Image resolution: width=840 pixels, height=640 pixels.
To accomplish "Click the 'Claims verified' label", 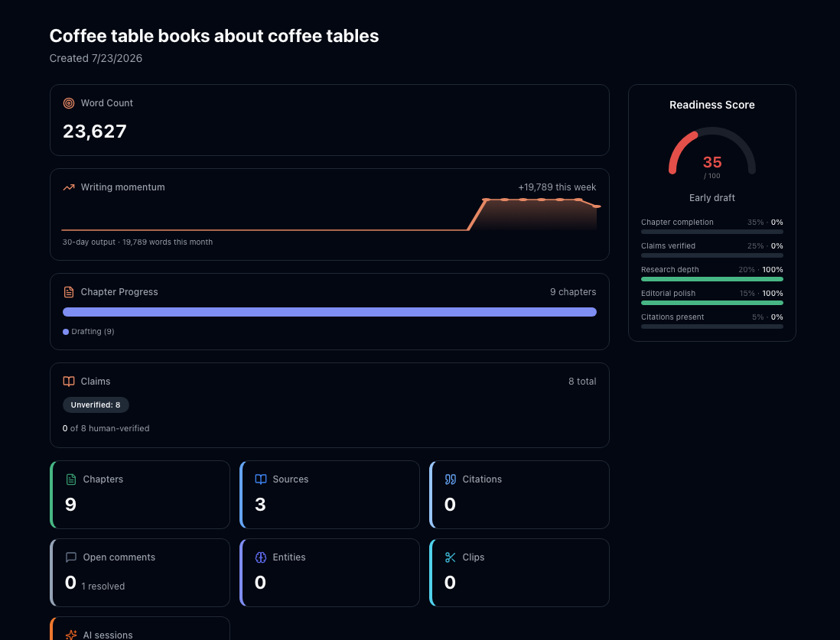I will (668, 245).
